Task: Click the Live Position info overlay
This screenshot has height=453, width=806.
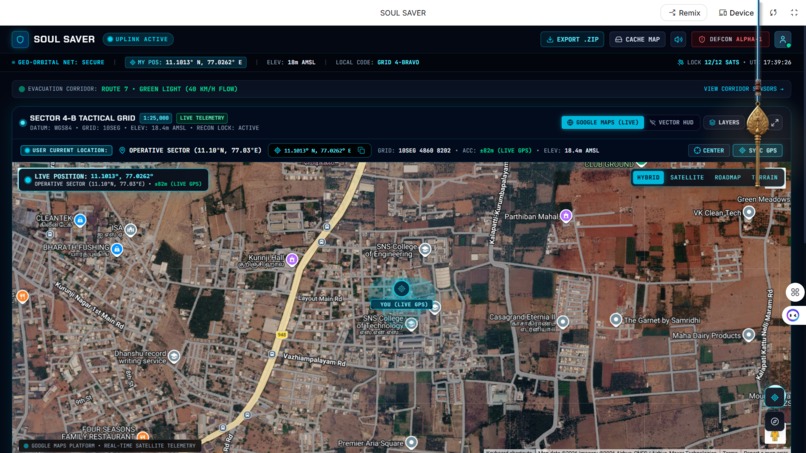Action: pos(113,179)
